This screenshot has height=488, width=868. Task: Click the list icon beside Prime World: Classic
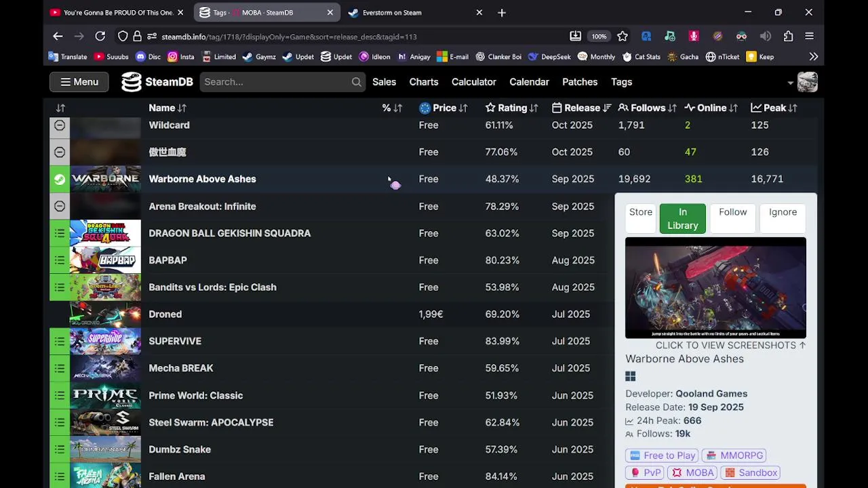coord(60,395)
